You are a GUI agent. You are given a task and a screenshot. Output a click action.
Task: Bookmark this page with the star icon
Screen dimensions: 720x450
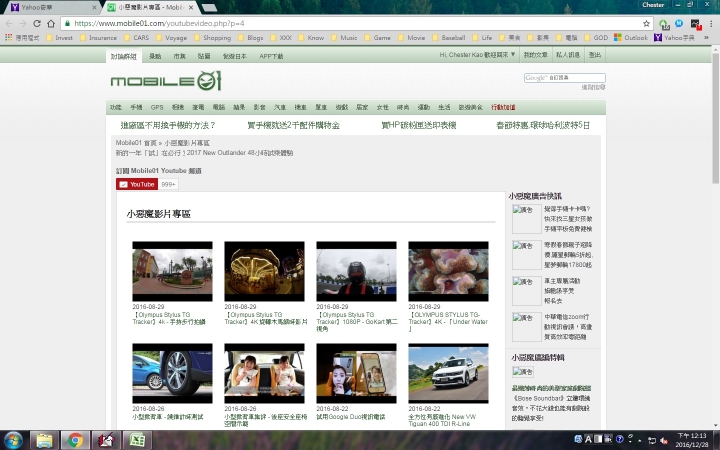click(x=646, y=23)
